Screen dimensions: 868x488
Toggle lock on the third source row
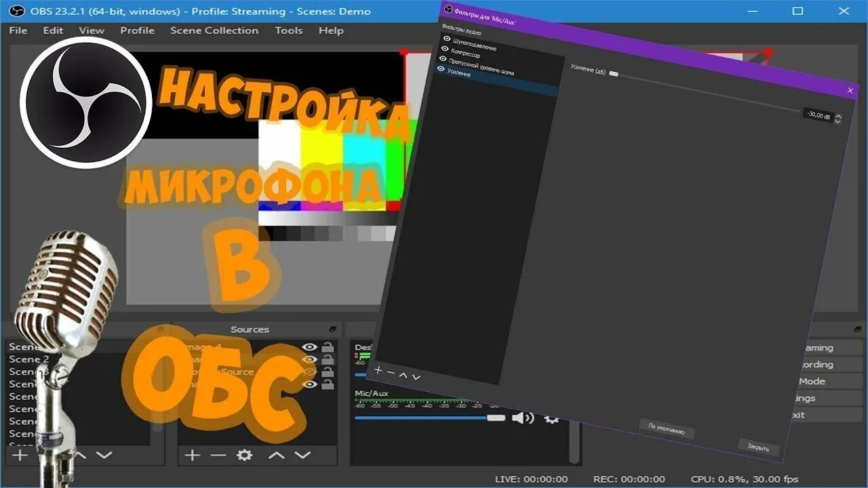328,371
